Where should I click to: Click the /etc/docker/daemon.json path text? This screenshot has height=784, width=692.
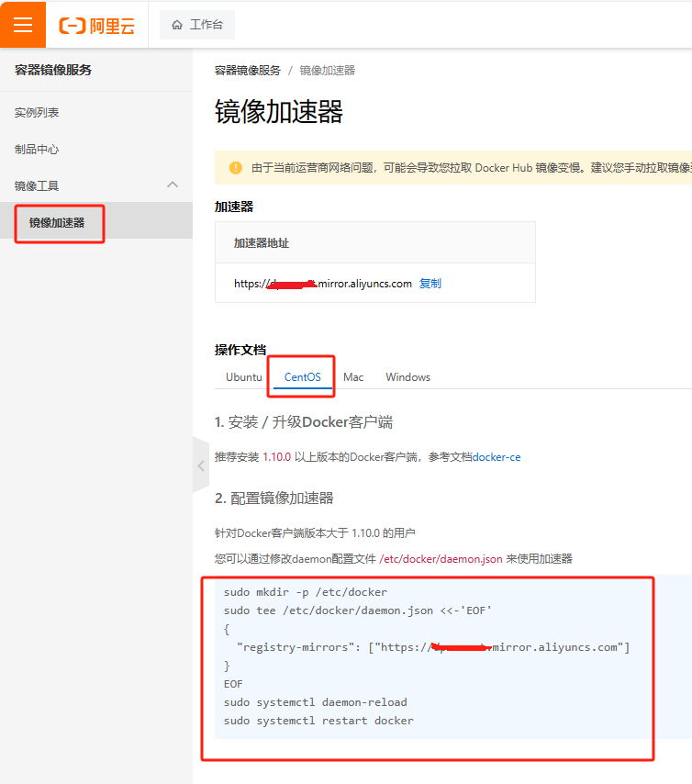tap(441, 559)
